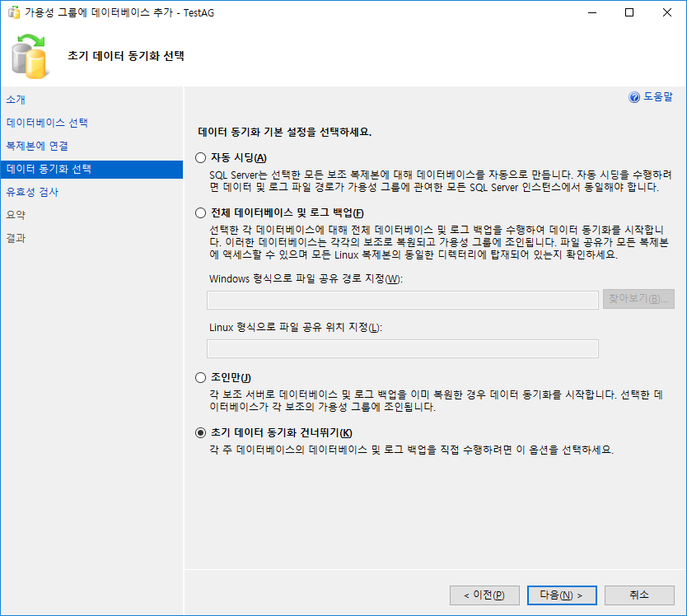Click the title bar application icon
687x616 pixels.
pyautogui.click(x=14, y=12)
